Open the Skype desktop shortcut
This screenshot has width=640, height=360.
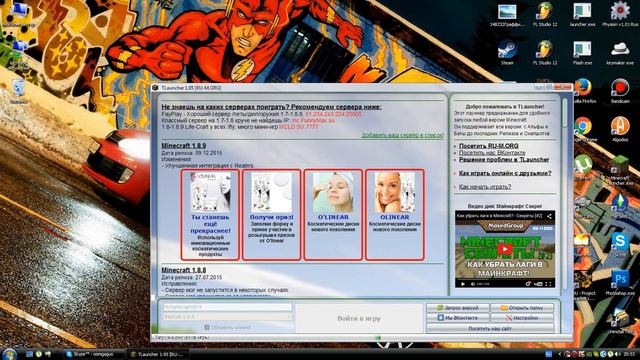click(620, 243)
